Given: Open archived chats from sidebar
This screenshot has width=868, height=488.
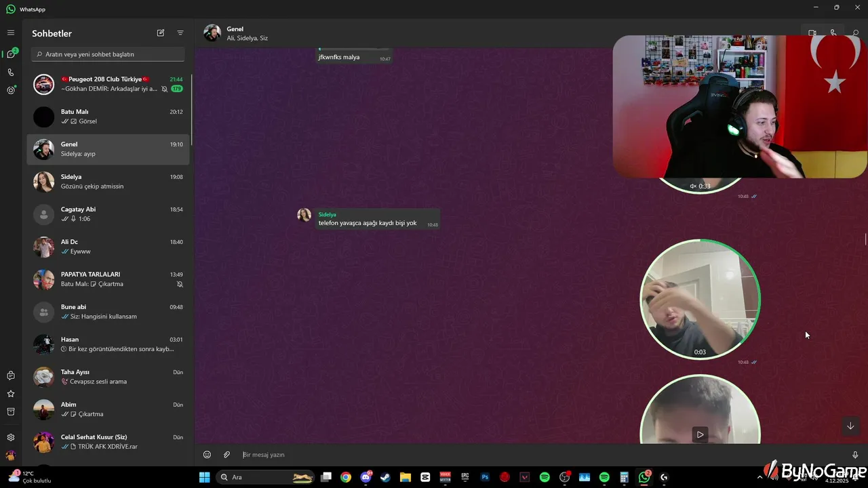Looking at the screenshot, I should tap(11, 411).
